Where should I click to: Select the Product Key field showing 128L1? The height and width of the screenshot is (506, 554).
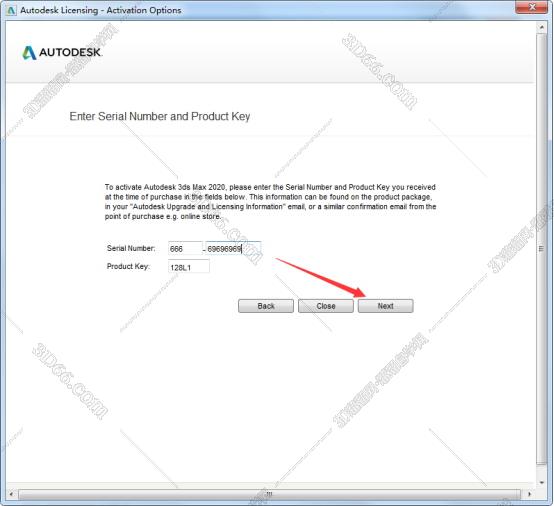[189, 266]
